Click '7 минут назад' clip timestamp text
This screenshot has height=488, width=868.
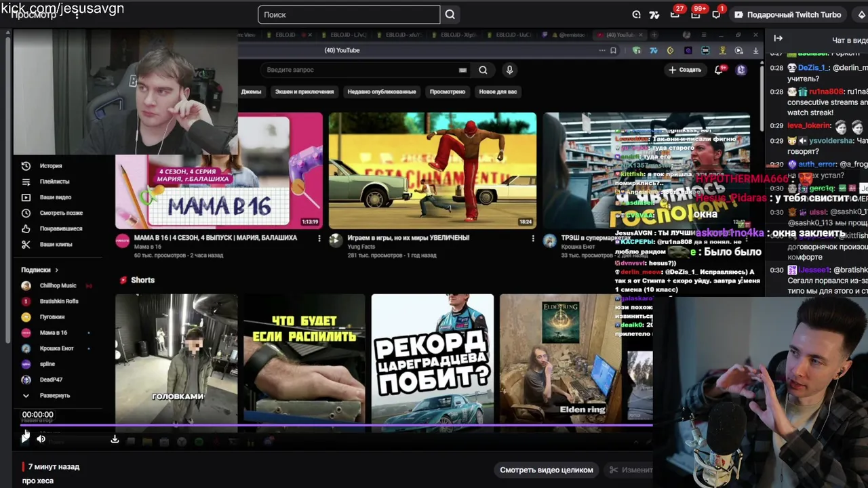[54, 466]
